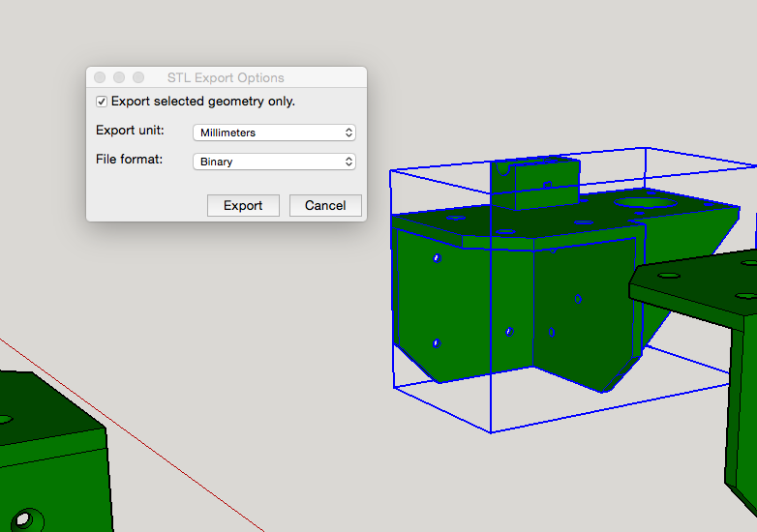Close the STL Export Options dialog
Screen dimensions: 757x532
coord(100,77)
